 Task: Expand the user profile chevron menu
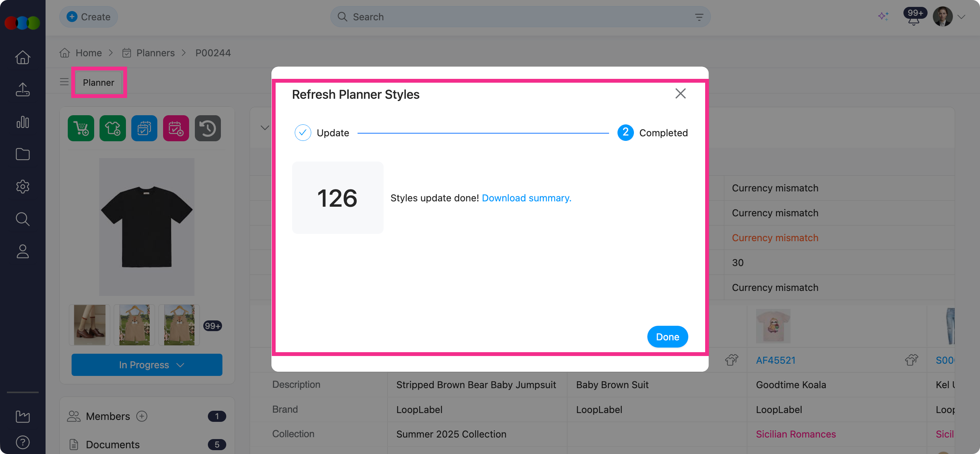[x=961, y=17]
